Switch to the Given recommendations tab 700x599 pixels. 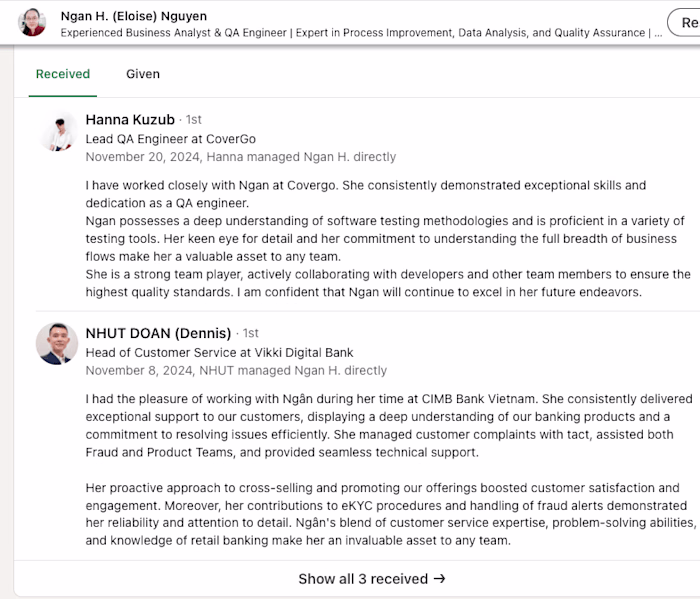[x=143, y=74]
